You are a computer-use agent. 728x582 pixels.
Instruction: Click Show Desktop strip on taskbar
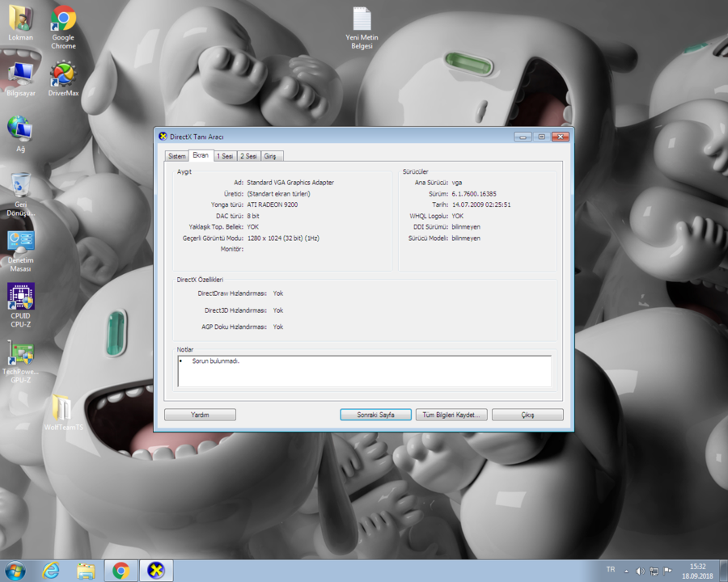pos(724,571)
